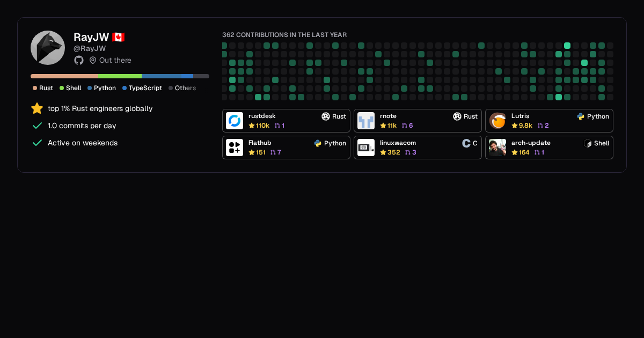644x338 pixels.
Task: Click the Rust orange segment of language bar
Action: (x=64, y=76)
